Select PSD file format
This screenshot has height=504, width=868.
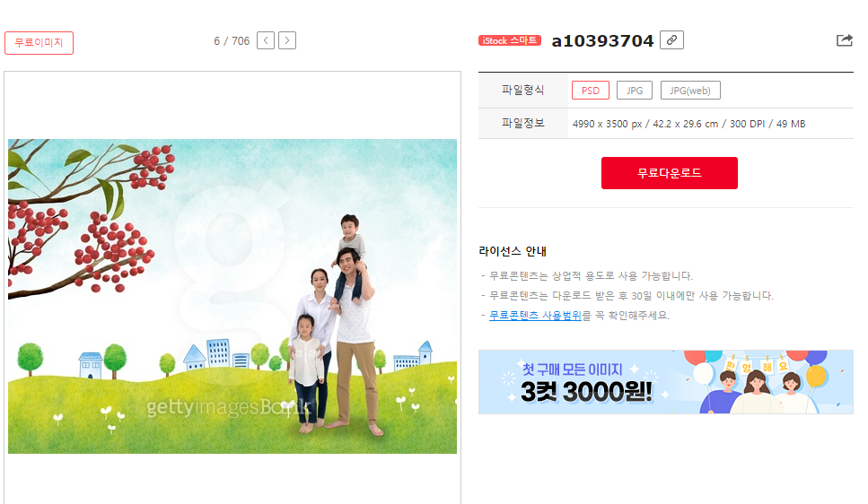point(590,91)
